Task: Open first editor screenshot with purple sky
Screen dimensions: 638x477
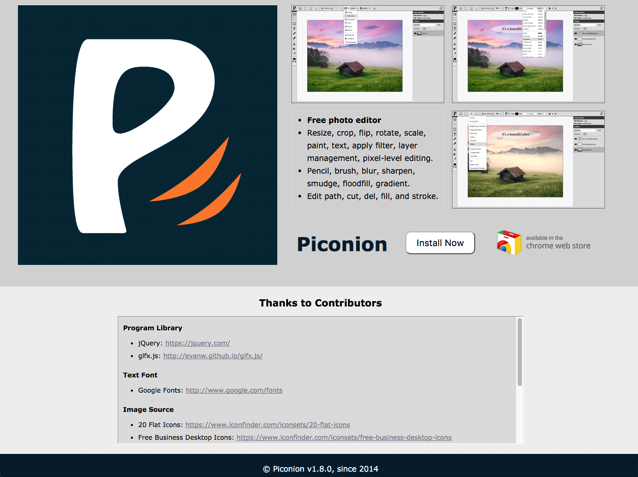Action: pyautogui.click(x=368, y=54)
